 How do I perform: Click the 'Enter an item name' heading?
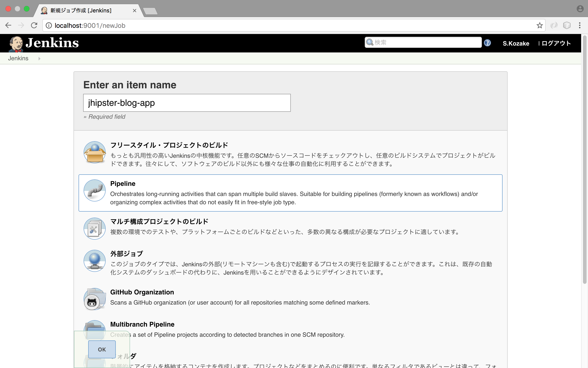(130, 85)
